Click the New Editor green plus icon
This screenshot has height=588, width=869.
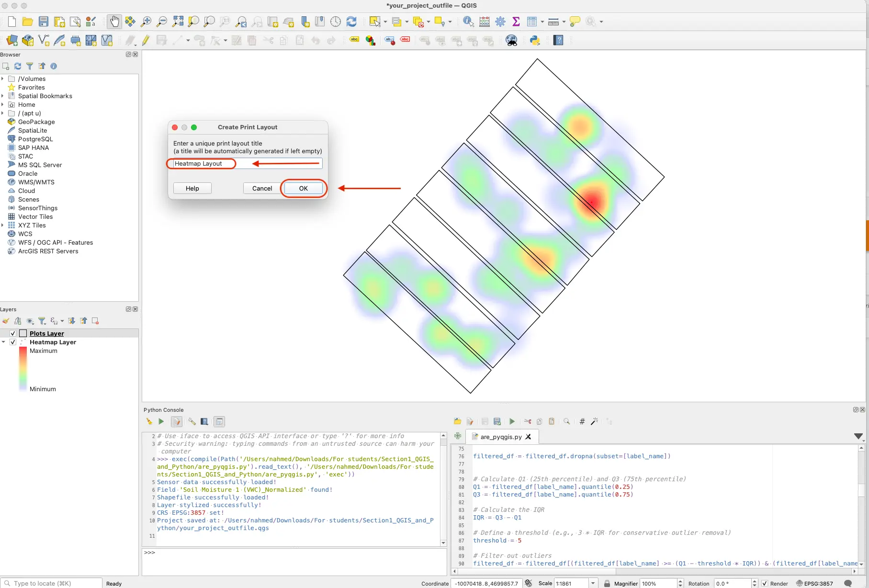tap(458, 436)
